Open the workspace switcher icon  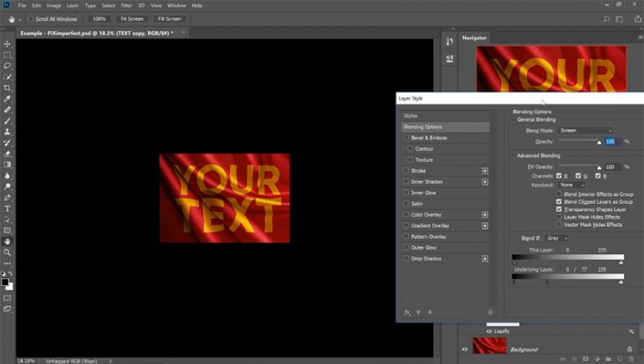tap(619, 19)
